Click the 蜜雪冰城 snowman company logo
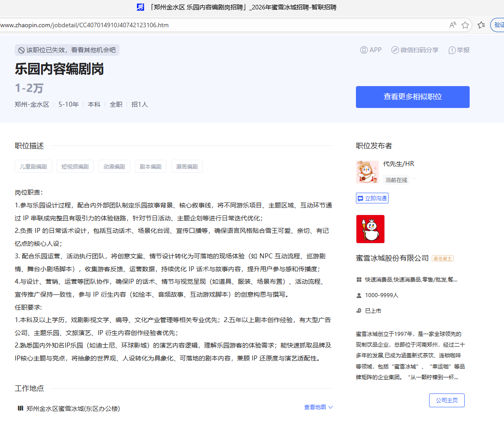The image size is (504, 422). coord(370,229)
